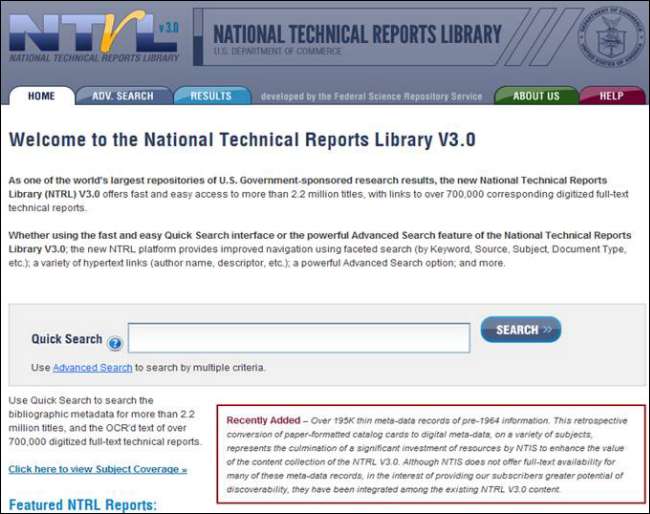Viewport: 650px width, 514px height.
Task: Click the U.S. Department of Commerce subtitle
Action: click(278, 51)
